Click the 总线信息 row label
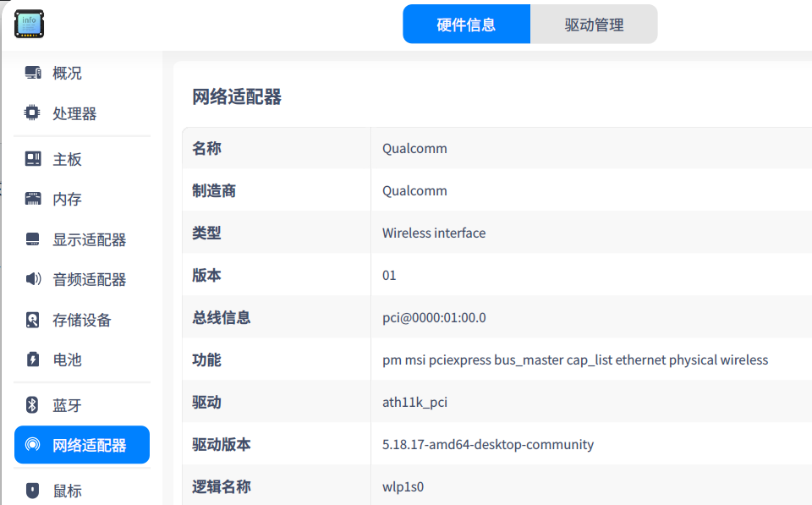The width and height of the screenshot is (812, 505). pos(221,317)
